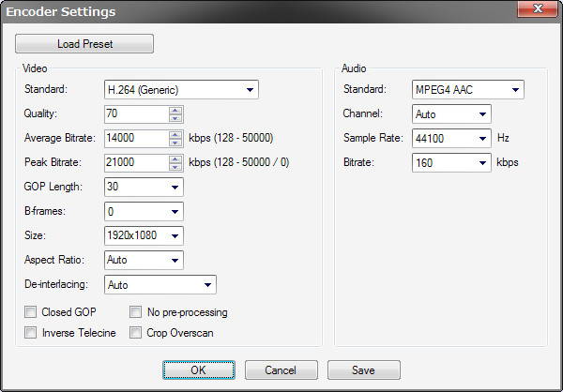Click the Save button
Screen dimensions: 563x392
click(364, 370)
